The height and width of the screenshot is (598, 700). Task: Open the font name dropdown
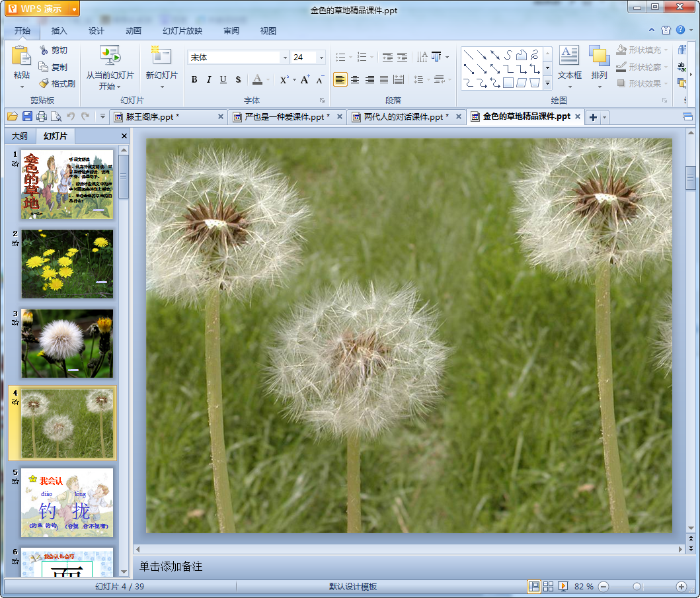click(285, 58)
